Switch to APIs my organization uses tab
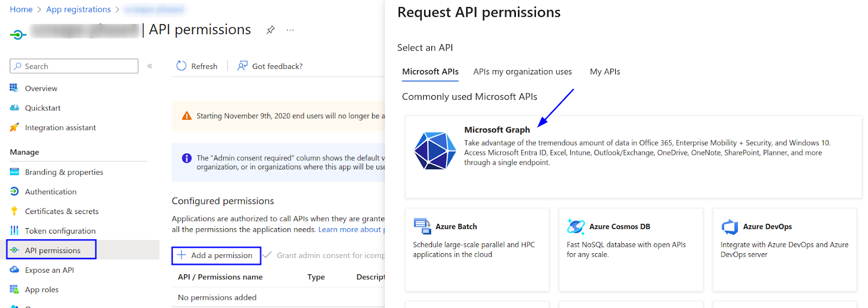This screenshot has height=308, width=868. coord(522,72)
